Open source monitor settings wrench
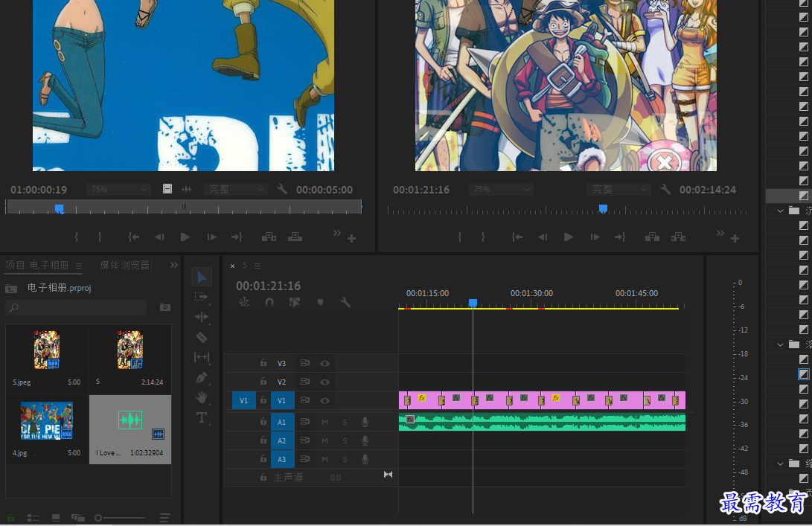 (x=282, y=190)
